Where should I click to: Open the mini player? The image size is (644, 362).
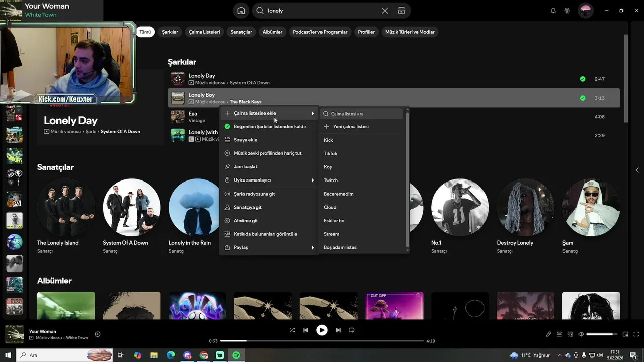(x=625, y=334)
